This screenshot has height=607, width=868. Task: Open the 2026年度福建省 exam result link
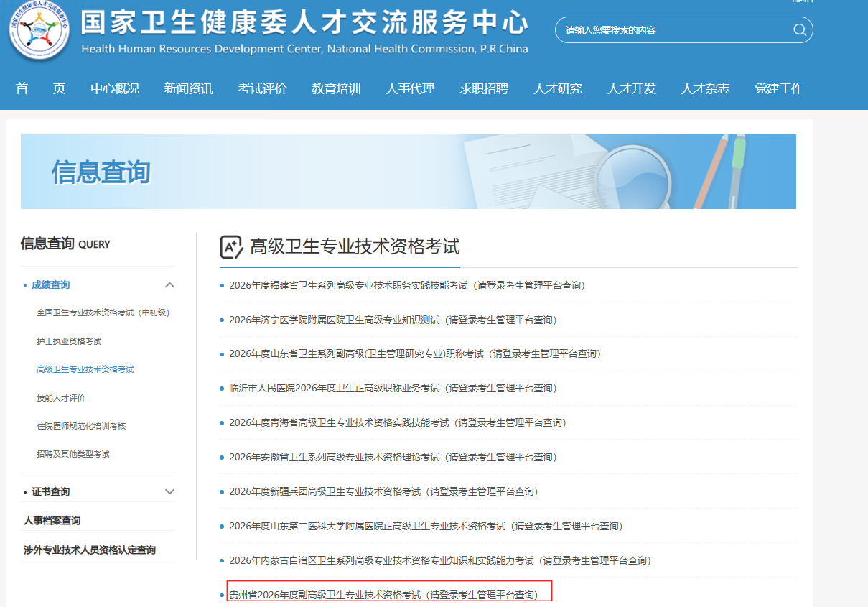click(407, 285)
